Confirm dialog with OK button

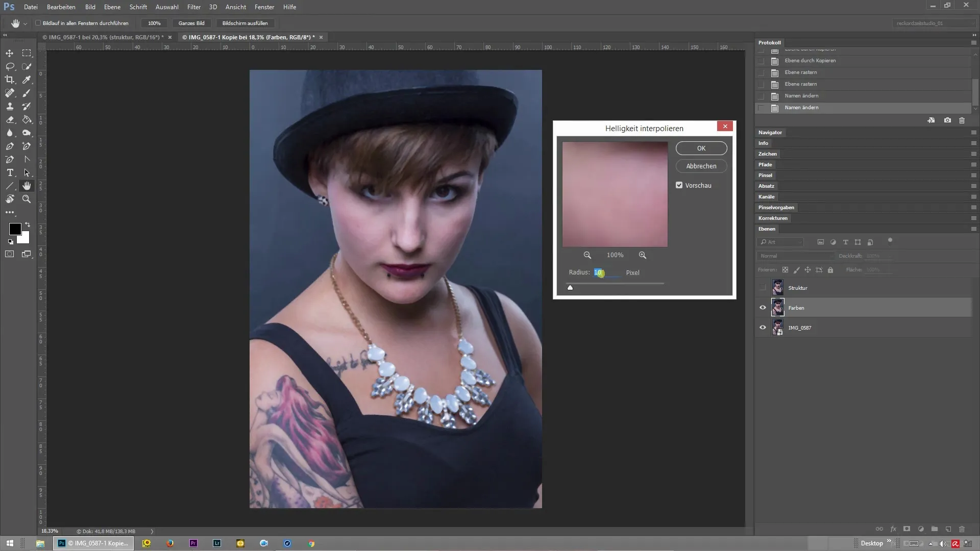click(x=701, y=148)
